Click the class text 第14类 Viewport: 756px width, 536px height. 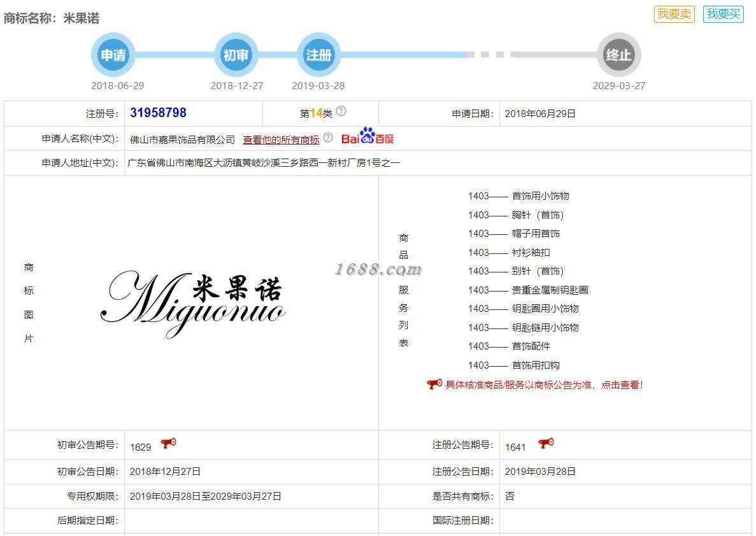(x=316, y=113)
